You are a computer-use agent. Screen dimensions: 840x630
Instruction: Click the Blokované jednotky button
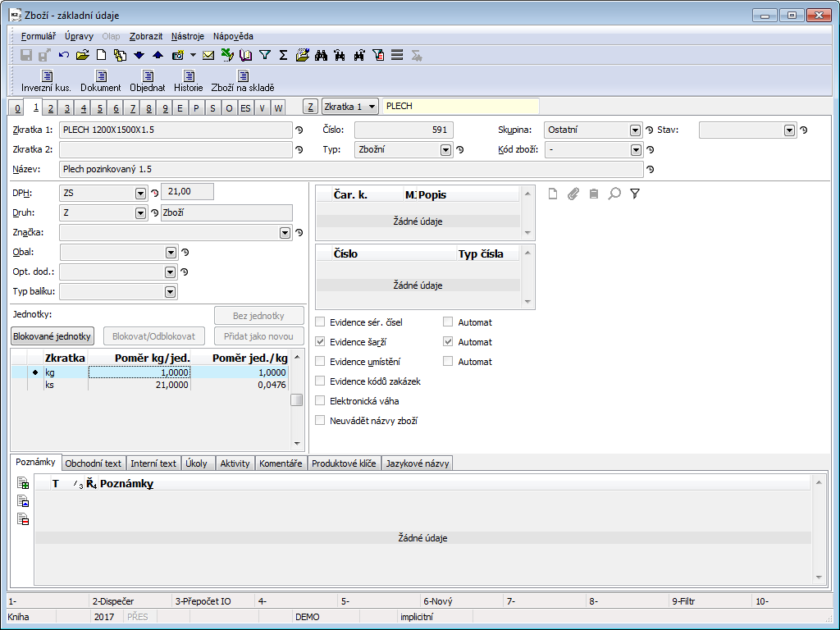point(52,336)
